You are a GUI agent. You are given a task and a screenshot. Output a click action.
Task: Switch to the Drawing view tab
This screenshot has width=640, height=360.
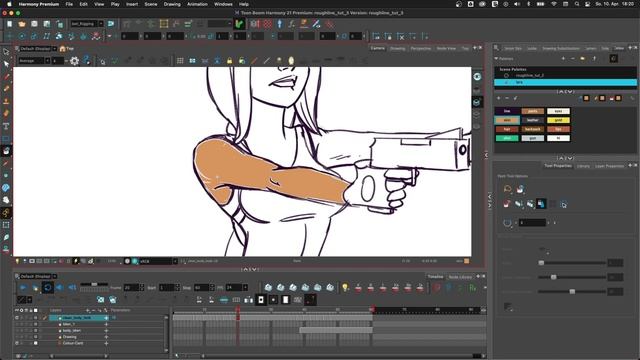(398, 48)
